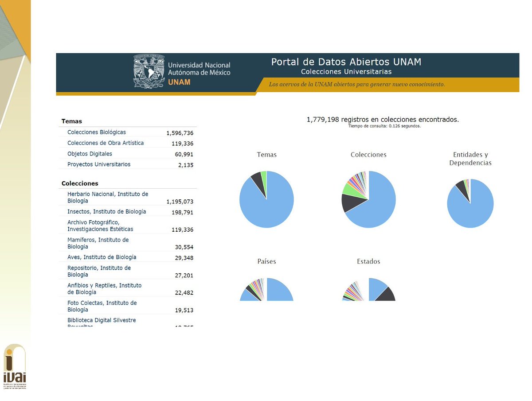The image size is (532, 401).
Task: Open Colecciones de Obra Artística link
Action: 106,143
